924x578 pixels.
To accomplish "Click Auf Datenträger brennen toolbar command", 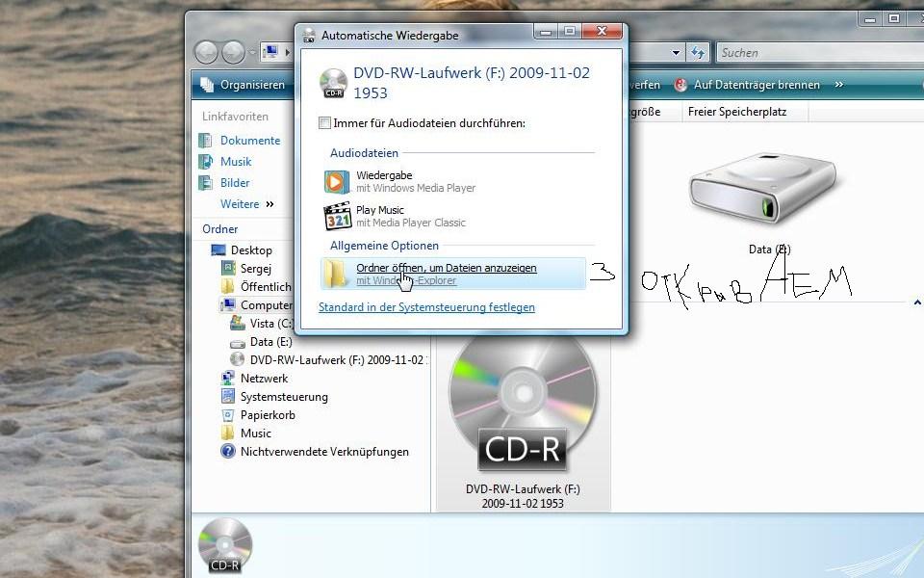I will (747, 85).
